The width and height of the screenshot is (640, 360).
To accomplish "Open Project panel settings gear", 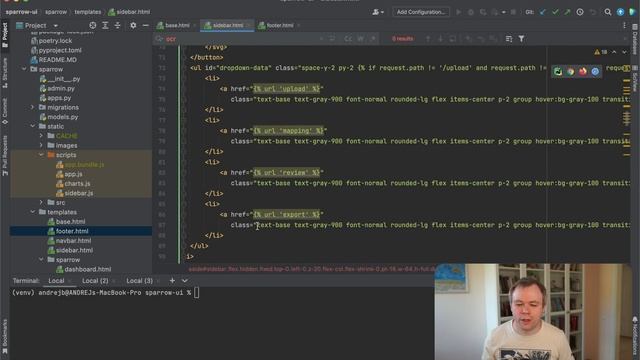I will tap(133, 25).
